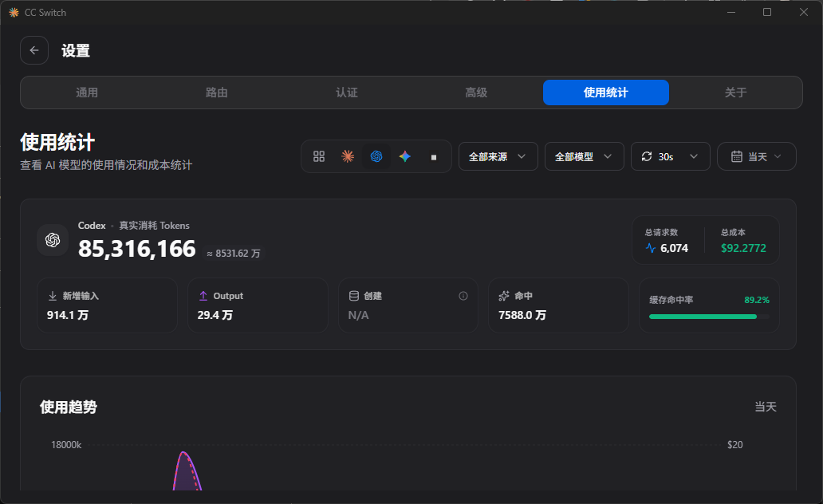Filter usage by Claude starburst icon
This screenshot has width=823, height=504.
click(x=348, y=156)
